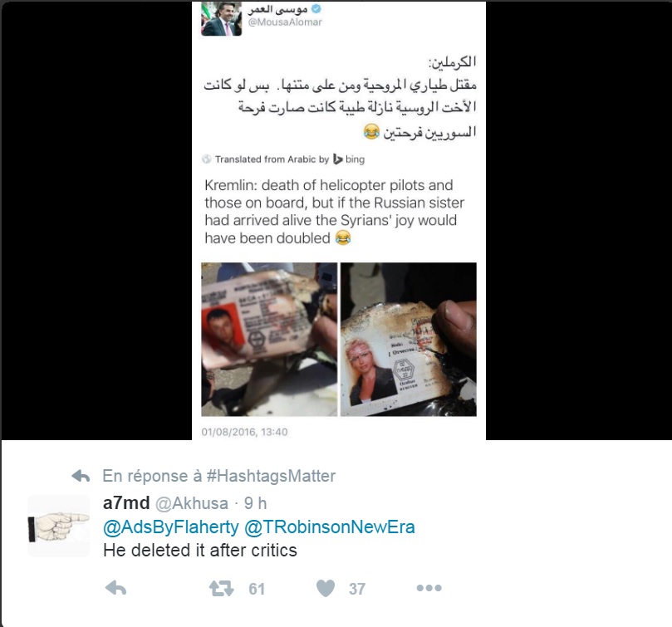Viewport: 672px width, 627px height.
Task: View left burnt ID card photo
Action: point(269,339)
